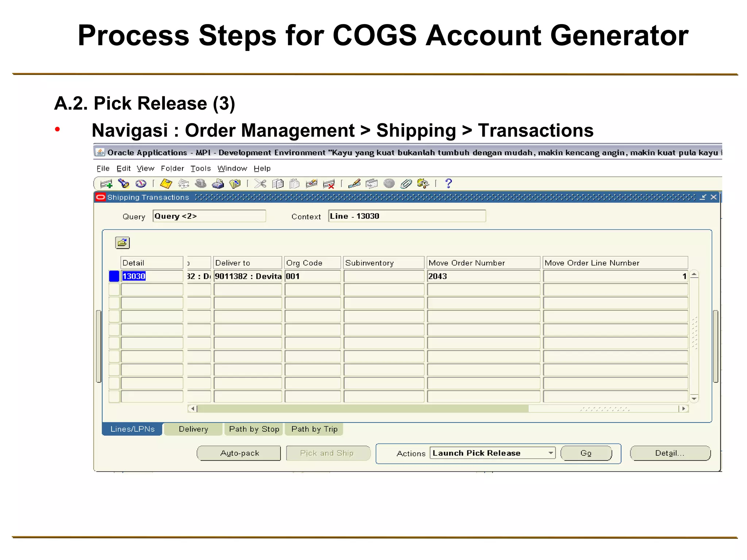The image size is (747, 560).
Task: Click the Zoom toolbar icon
Action: click(x=372, y=183)
